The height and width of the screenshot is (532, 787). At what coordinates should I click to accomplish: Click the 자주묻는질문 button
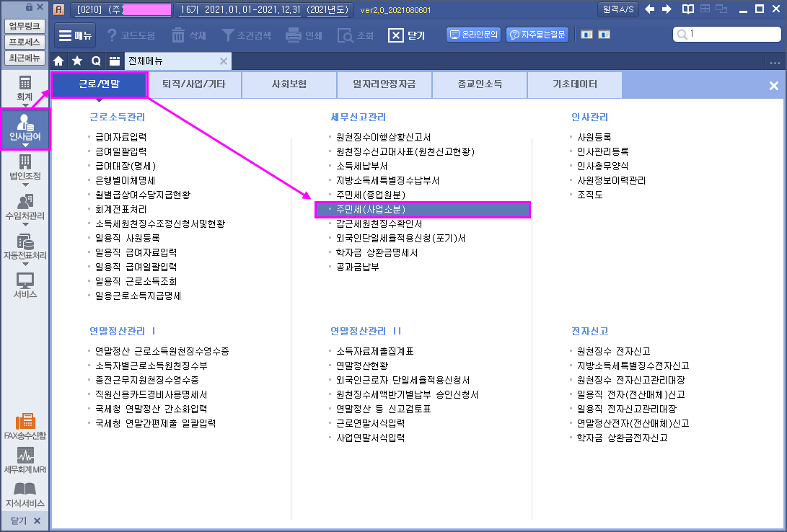pyautogui.click(x=537, y=35)
